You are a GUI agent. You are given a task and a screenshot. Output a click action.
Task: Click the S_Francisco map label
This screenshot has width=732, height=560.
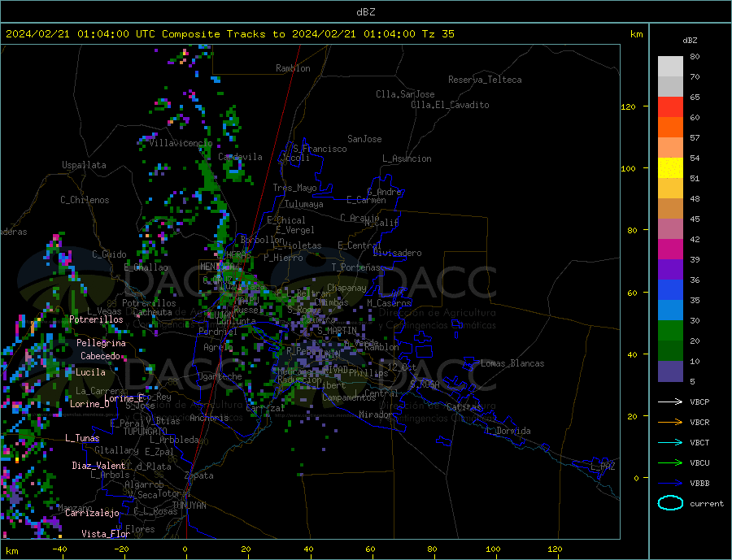[x=320, y=149]
